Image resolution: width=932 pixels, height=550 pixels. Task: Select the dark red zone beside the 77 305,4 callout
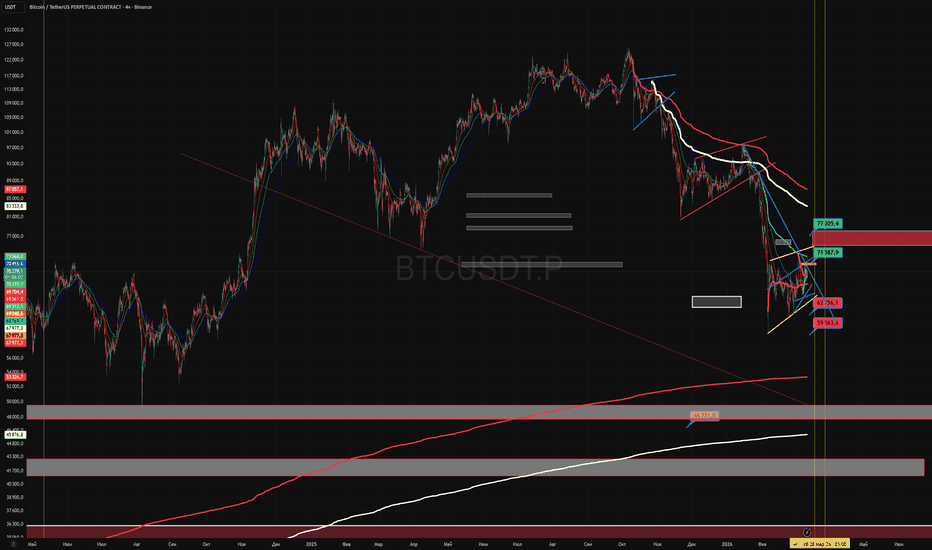tap(872, 238)
